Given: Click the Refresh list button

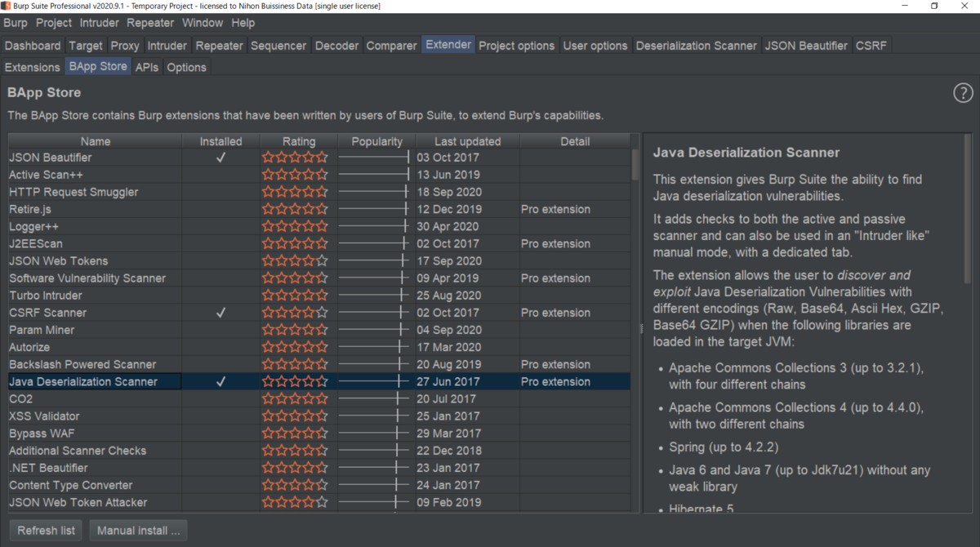Looking at the screenshot, I should (x=47, y=531).
